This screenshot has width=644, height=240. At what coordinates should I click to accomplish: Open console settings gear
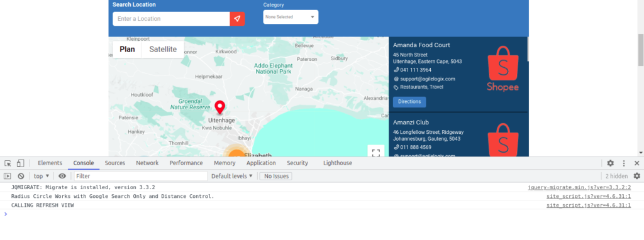pos(636,176)
